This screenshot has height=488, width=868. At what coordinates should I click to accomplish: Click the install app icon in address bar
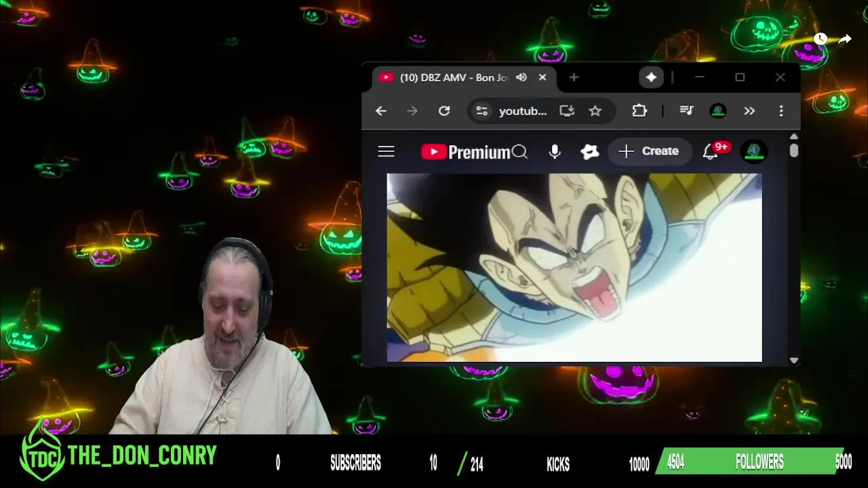[567, 111]
